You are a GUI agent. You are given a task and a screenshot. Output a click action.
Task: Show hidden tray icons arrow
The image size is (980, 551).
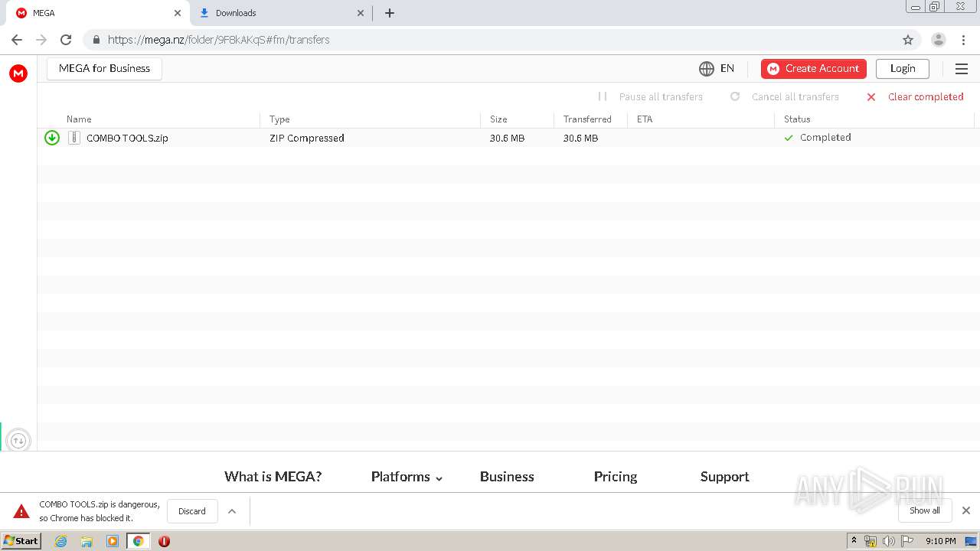click(854, 541)
